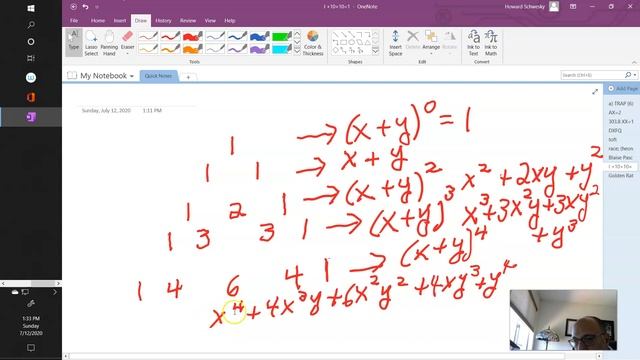Choose the thick orange marker
640x360 pixels.
tap(193, 49)
